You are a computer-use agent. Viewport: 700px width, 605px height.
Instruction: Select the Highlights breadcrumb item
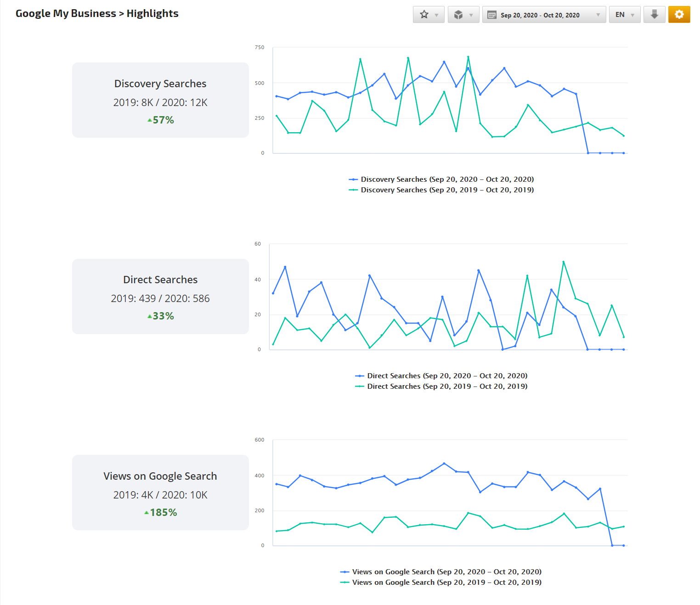(x=152, y=13)
